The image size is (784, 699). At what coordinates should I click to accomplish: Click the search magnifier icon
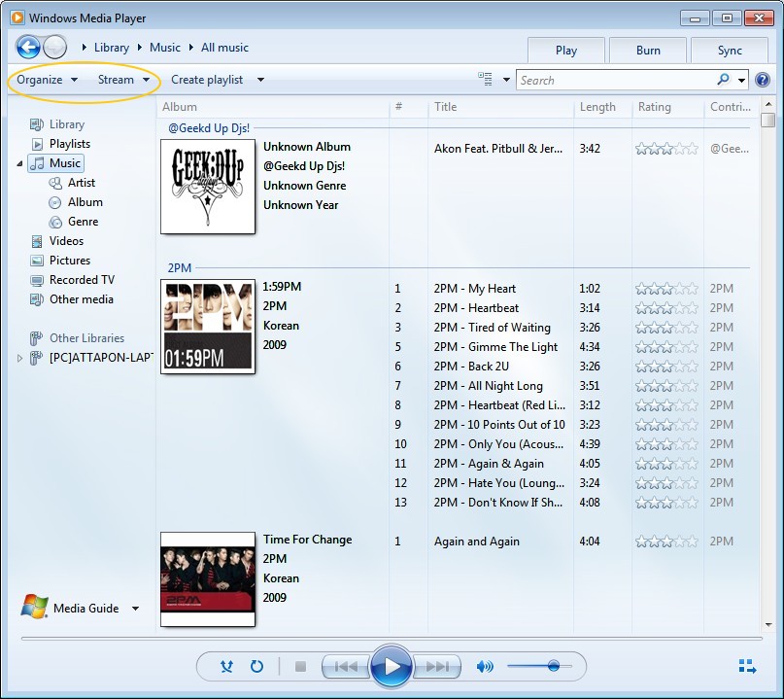[723, 79]
